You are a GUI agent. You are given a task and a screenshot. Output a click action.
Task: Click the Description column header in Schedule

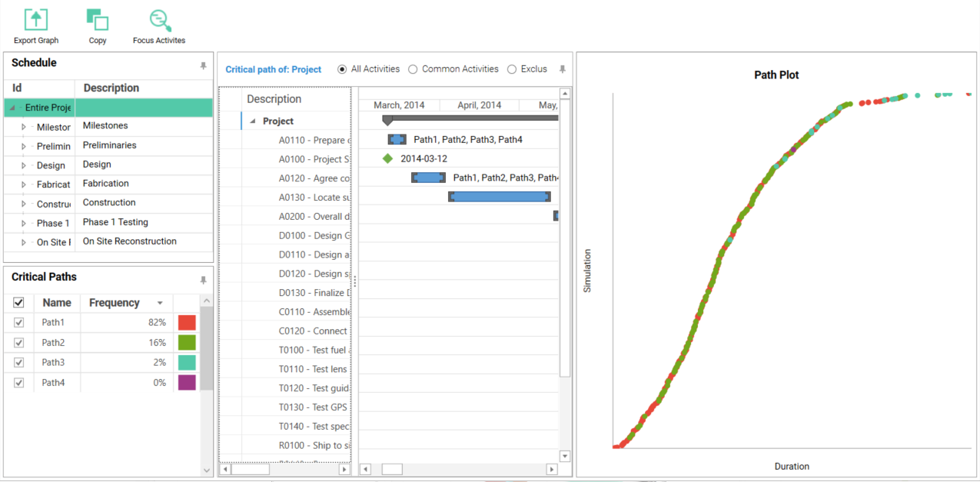point(111,88)
